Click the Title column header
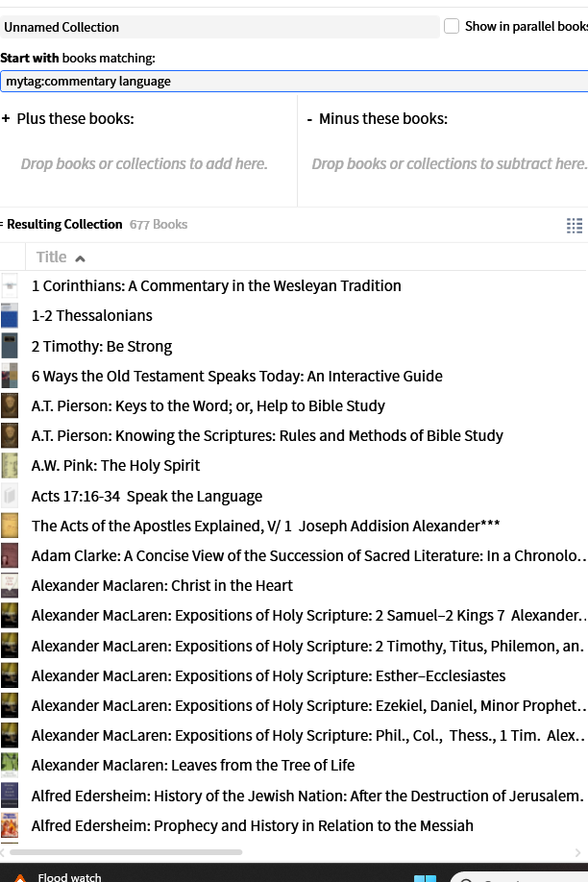588x882 pixels. click(x=52, y=257)
